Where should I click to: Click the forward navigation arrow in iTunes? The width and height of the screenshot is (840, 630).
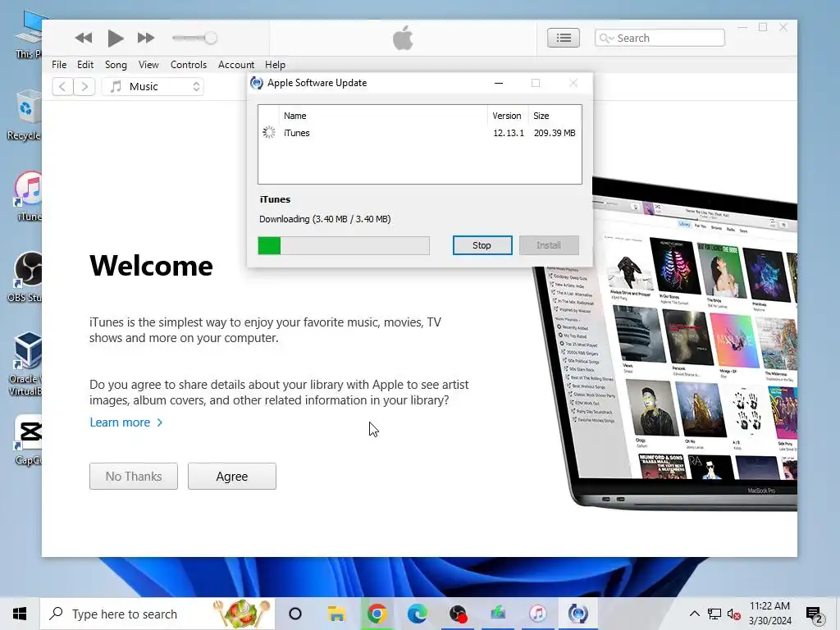point(84,87)
